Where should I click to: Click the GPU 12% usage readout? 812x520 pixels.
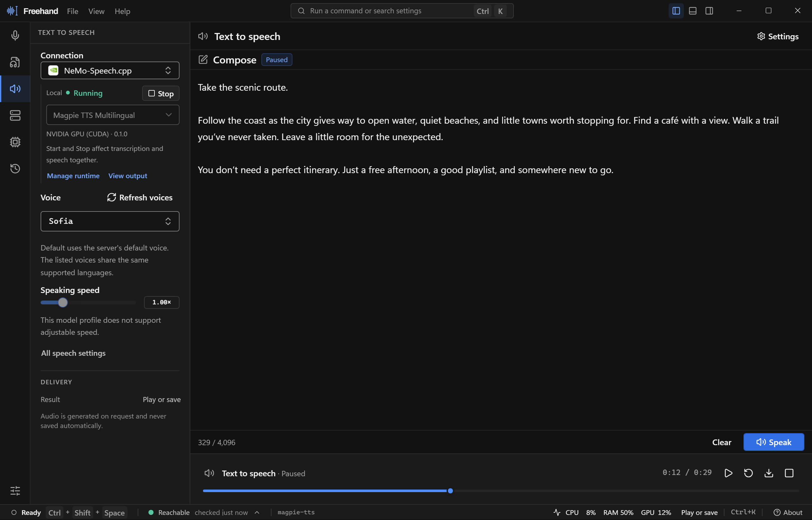pos(656,512)
